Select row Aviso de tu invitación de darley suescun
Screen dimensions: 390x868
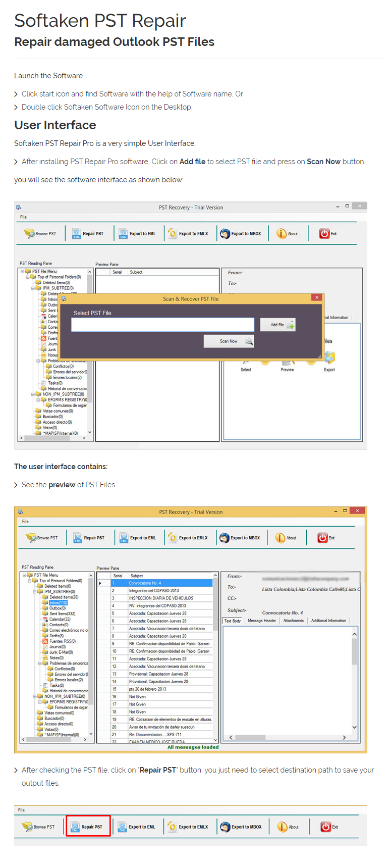point(155,727)
